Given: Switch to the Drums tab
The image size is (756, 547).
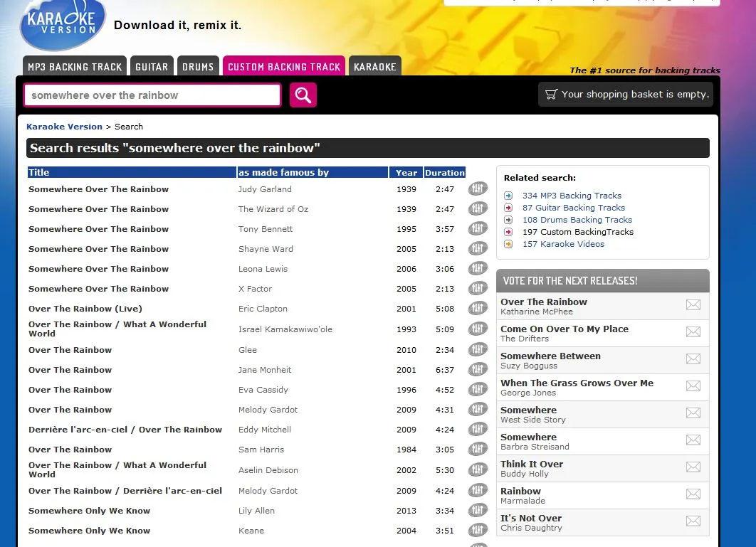Looking at the screenshot, I should [198, 66].
